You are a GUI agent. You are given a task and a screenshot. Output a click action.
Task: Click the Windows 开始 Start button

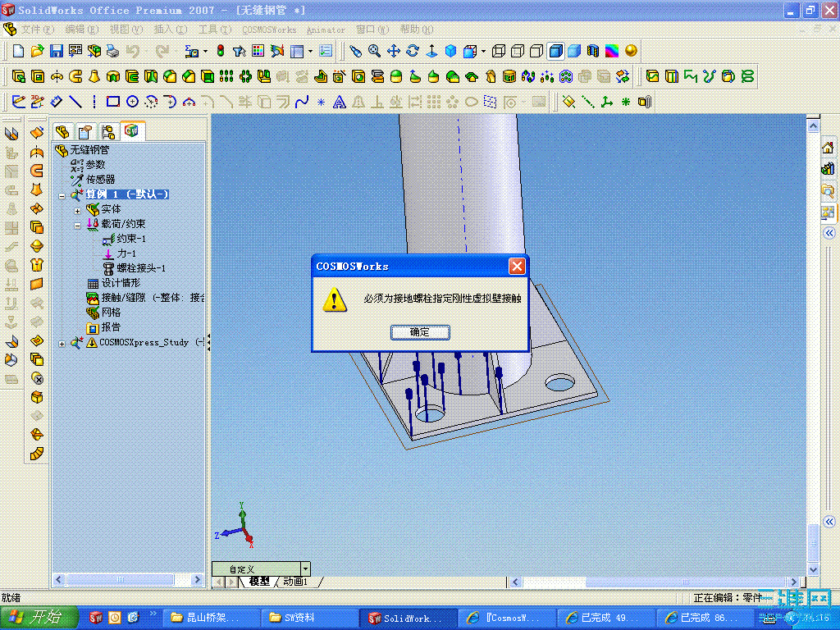[39, 618]
